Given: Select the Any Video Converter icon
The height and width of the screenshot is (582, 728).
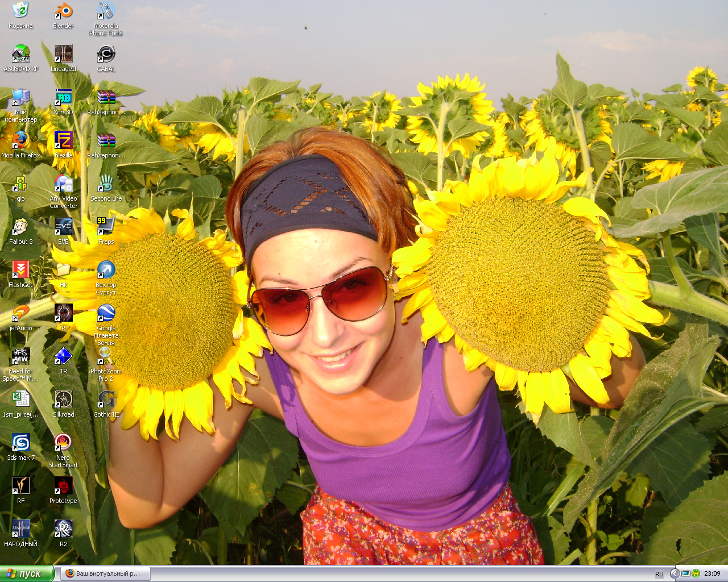Looking at the screenshot, I should (63, 184).
